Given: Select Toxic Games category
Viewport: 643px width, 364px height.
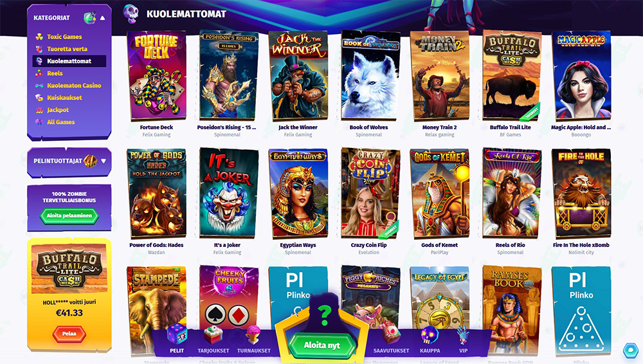Looking at the screenshot, I should pyautogui.click(x=64, y=37).
